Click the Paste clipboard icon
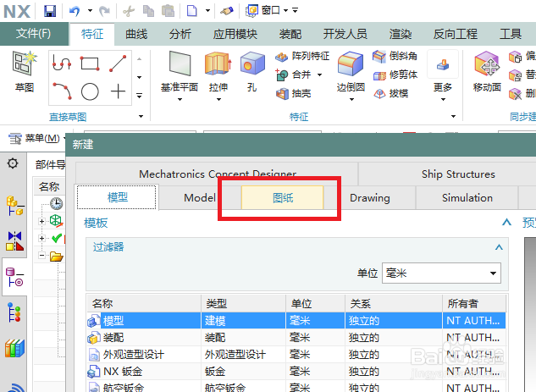 [168, 11]
